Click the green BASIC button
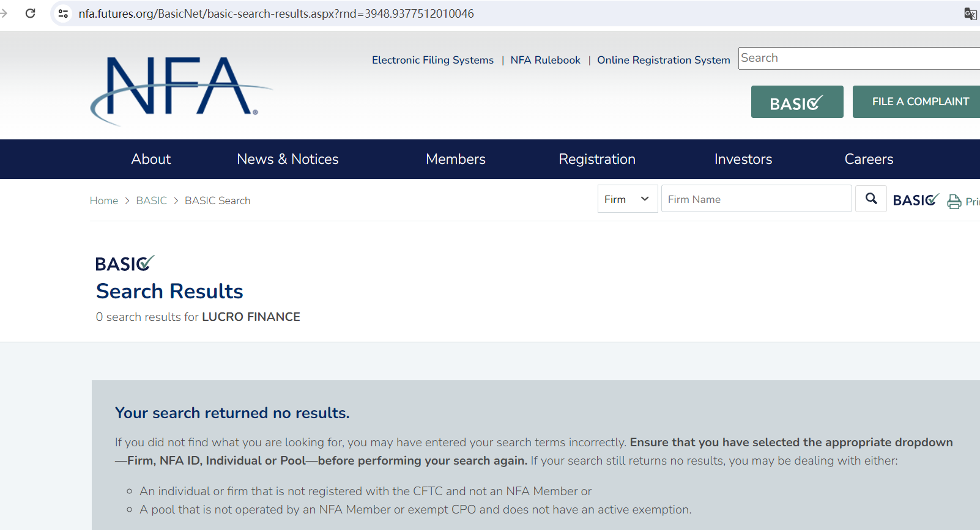The height and width of the screenshot is (530, 980). tap(797, 101)
